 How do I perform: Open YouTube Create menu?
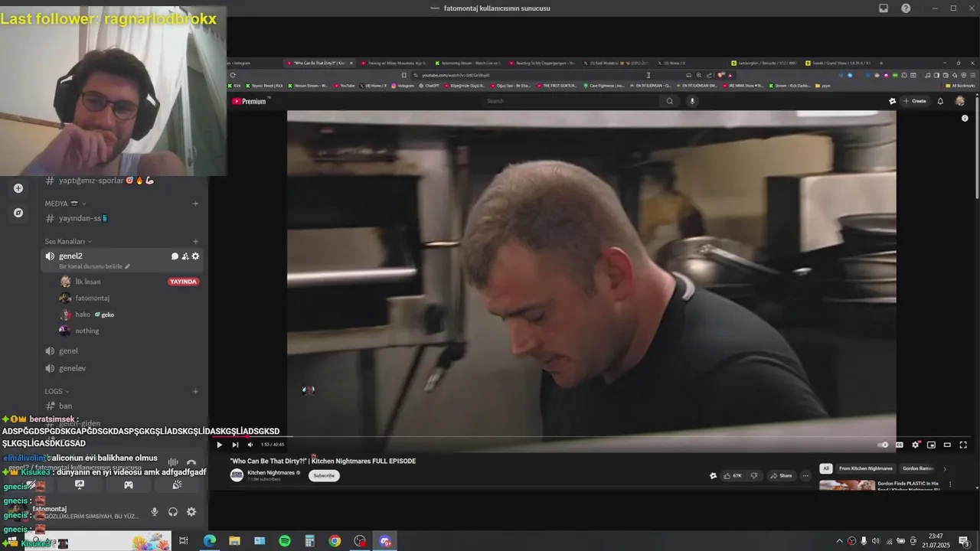[916, 101]
